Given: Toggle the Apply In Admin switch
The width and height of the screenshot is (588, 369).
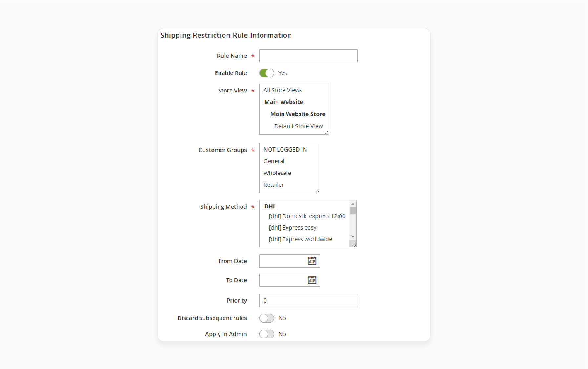Looking at the screenshot, I should pos(266,334).
